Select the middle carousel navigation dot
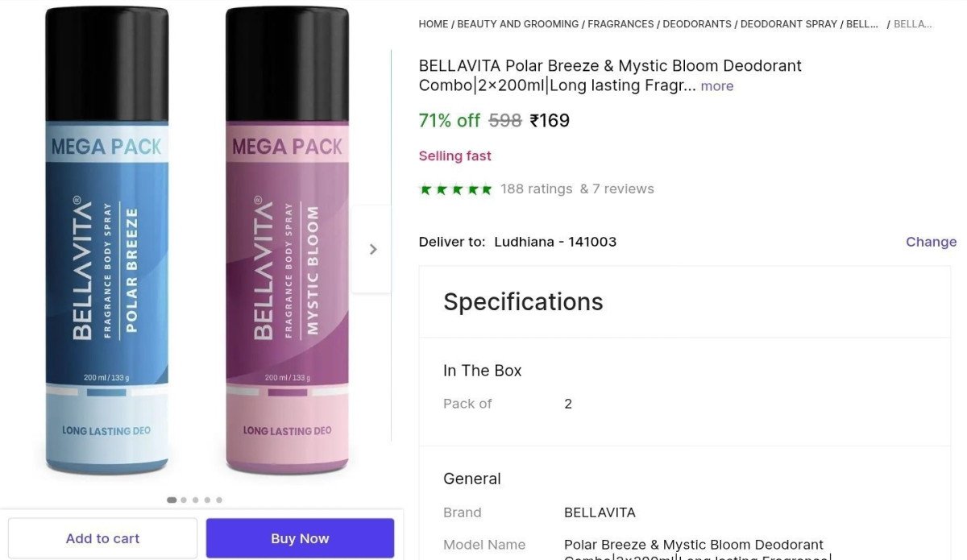The height and width of the screenshot is (560, 967). tap(195, 500)
